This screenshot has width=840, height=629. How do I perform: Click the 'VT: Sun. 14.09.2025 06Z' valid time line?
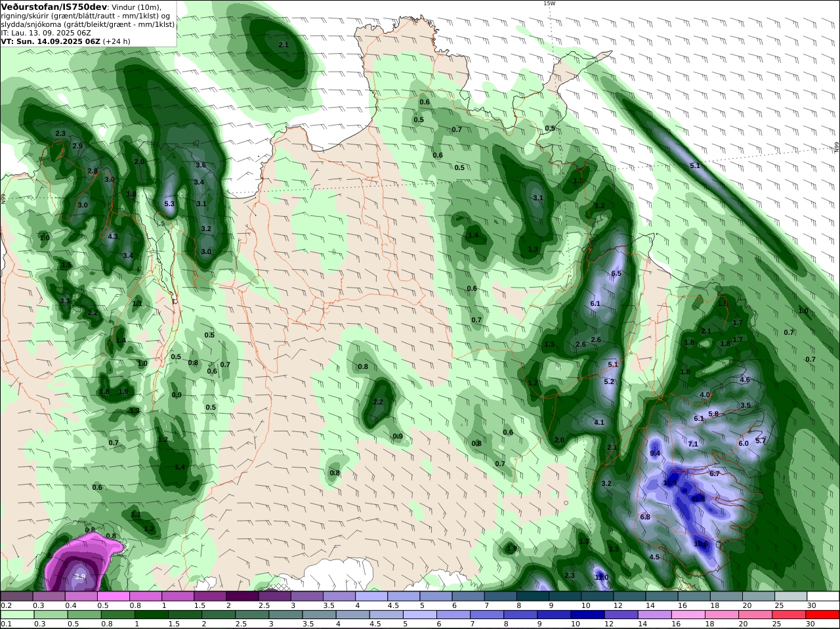pos(51,41)
